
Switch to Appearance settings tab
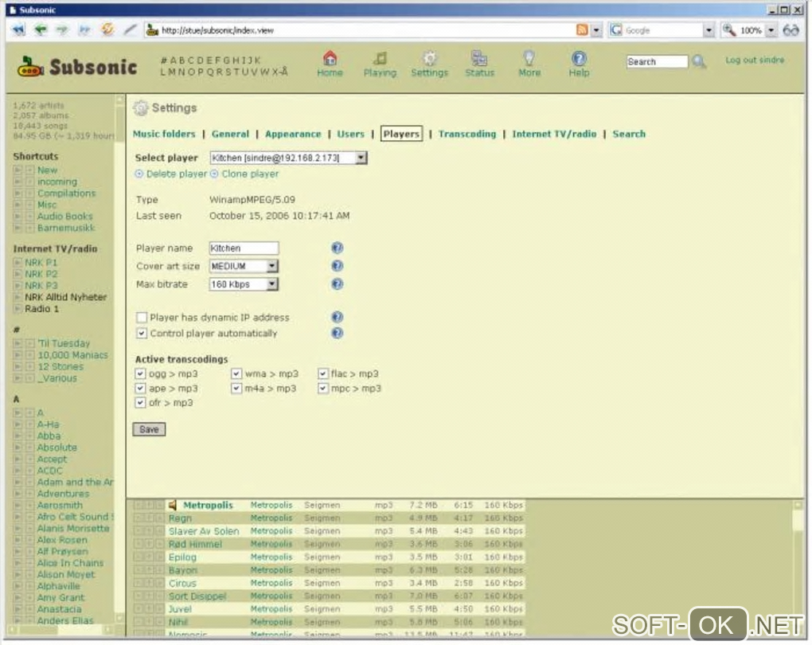[293, 134]
